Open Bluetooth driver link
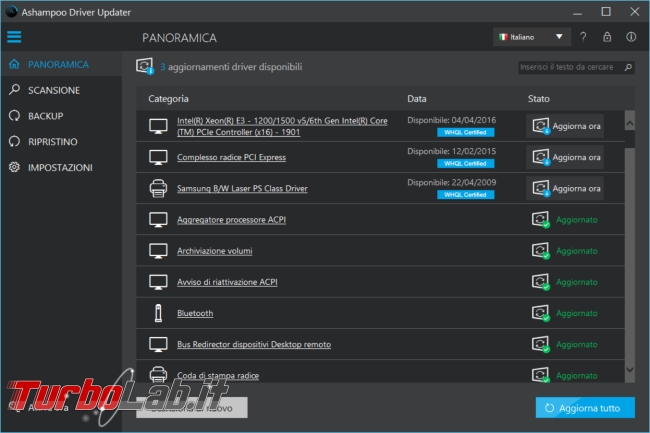 [195, 313]
